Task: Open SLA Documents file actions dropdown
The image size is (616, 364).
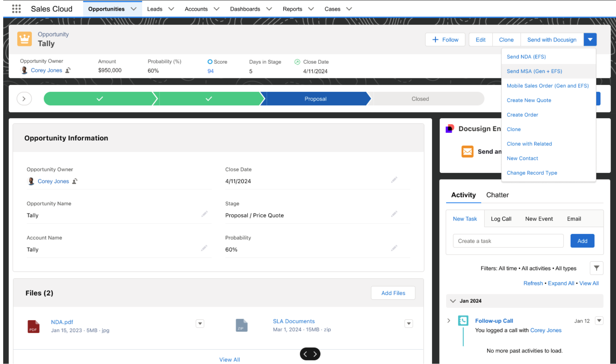Action: point(409,324)
